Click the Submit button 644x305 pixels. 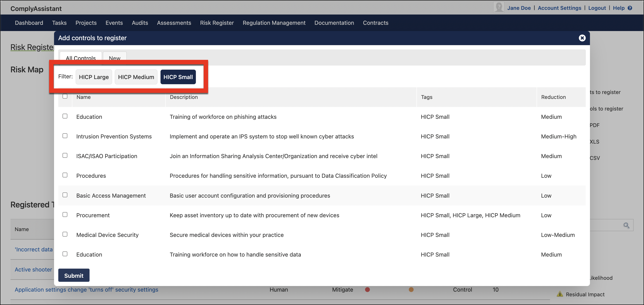[x=74, y=275]
